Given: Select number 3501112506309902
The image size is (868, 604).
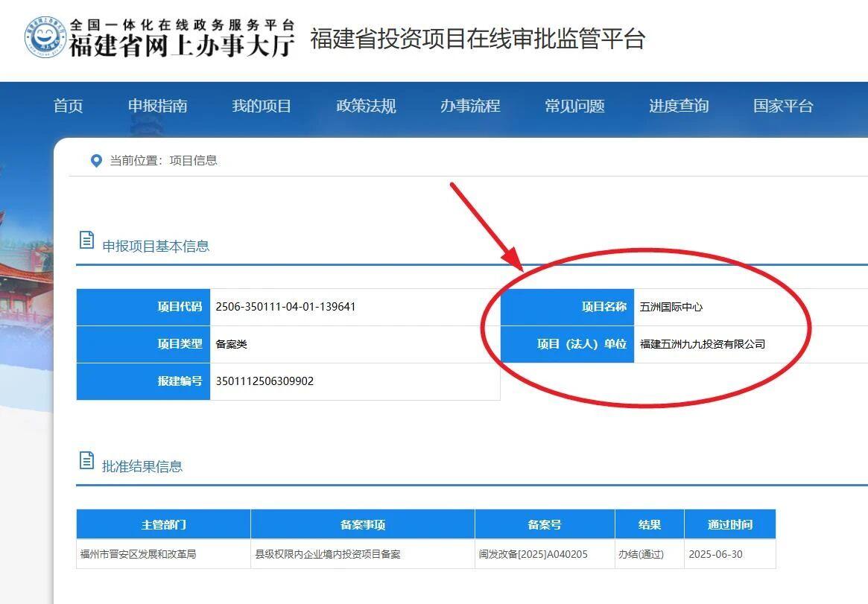Looking at the screenshot, I should (264, 381).
